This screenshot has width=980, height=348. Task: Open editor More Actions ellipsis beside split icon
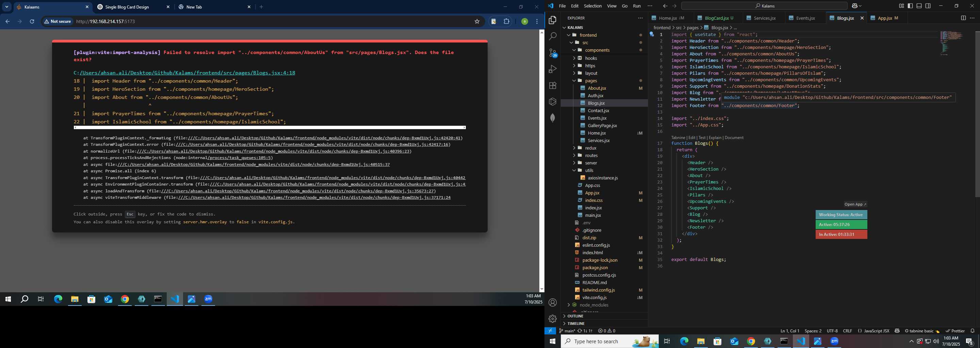click(x=972, y=18)
